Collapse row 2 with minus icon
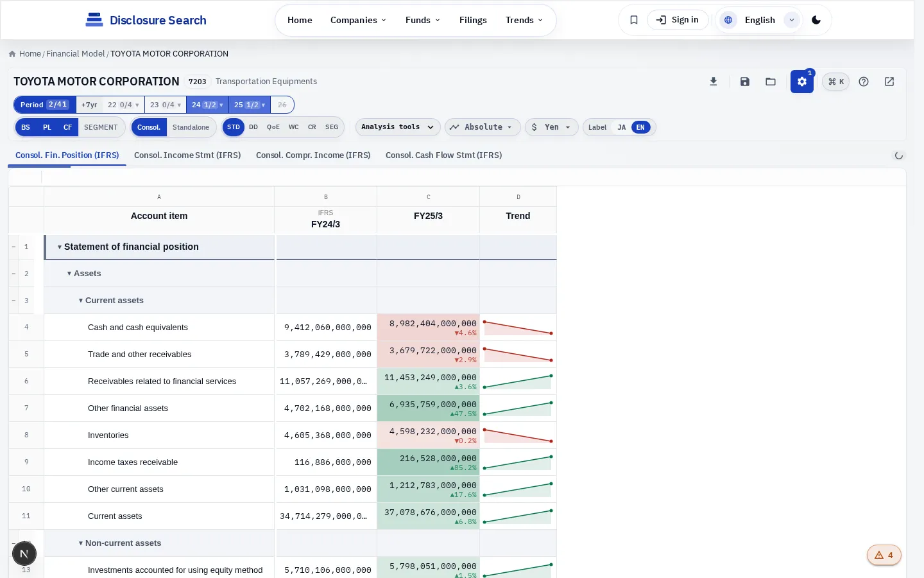Viewport: 924px width, 578px height. pos(13,274)
